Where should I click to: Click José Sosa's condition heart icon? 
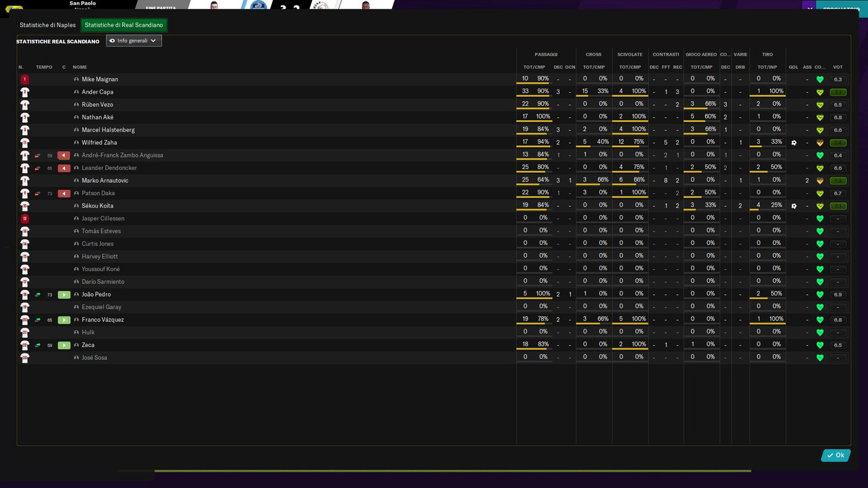(x=820, y=358)
